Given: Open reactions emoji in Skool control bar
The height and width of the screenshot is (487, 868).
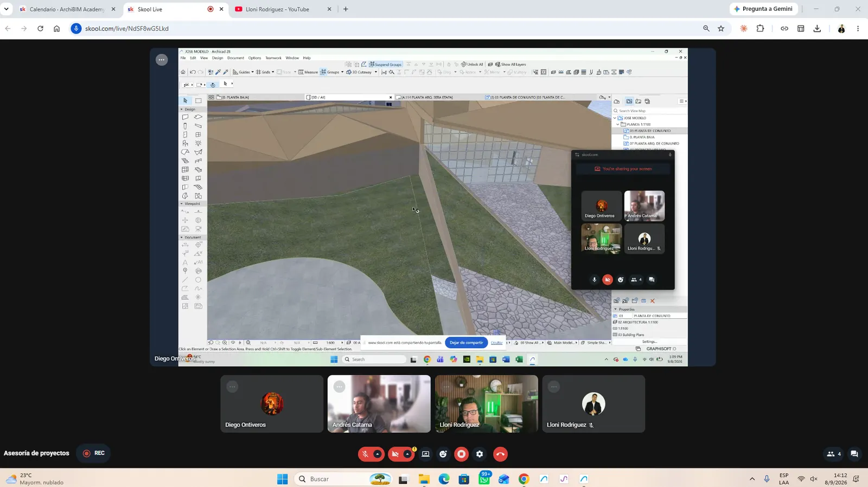Looking at the screenshot, I should 443,454.
